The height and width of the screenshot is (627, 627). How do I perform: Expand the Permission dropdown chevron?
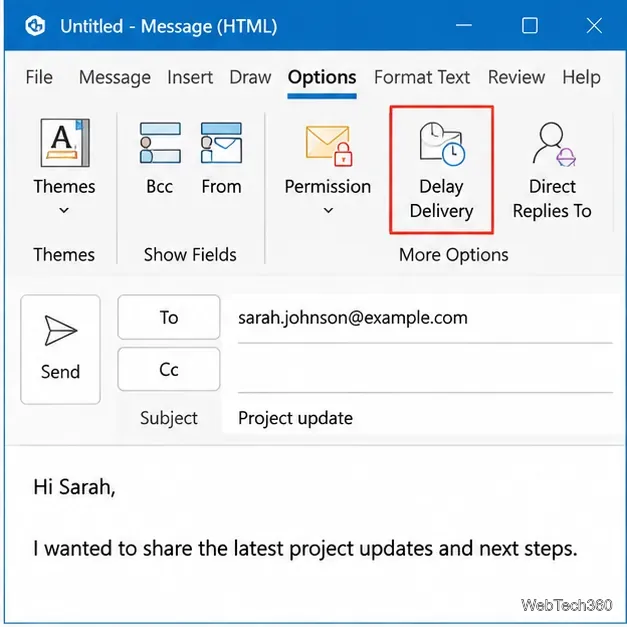tap(328, 210)
